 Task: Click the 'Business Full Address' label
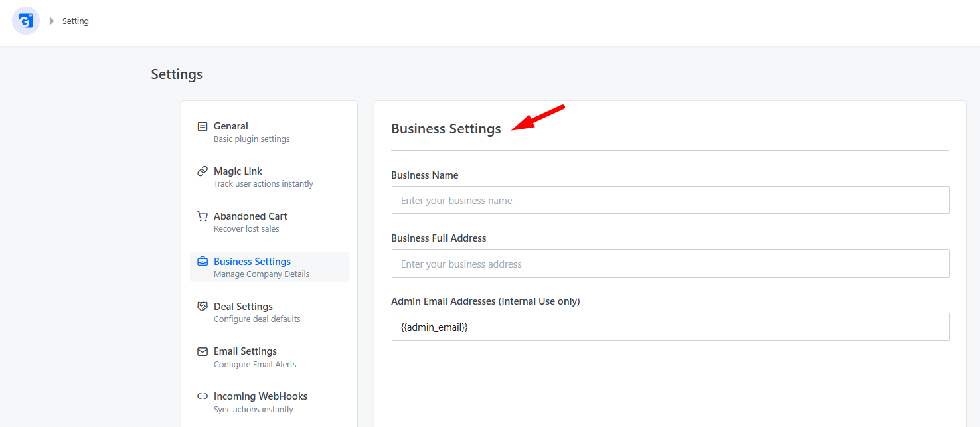[x=439, y=238]
